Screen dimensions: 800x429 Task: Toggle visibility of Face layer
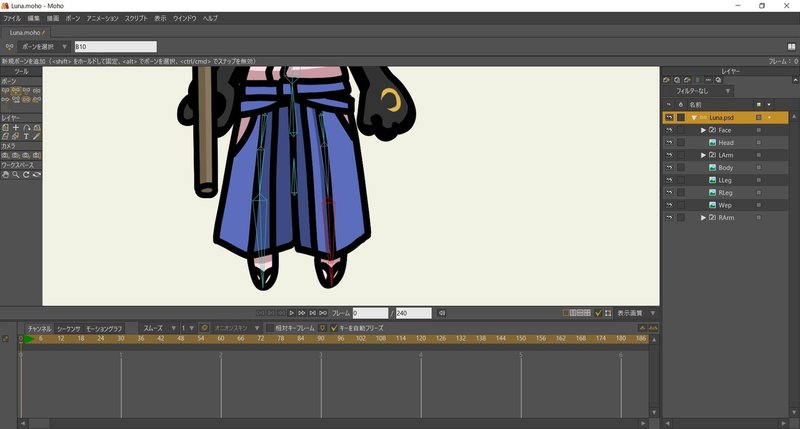669,130
